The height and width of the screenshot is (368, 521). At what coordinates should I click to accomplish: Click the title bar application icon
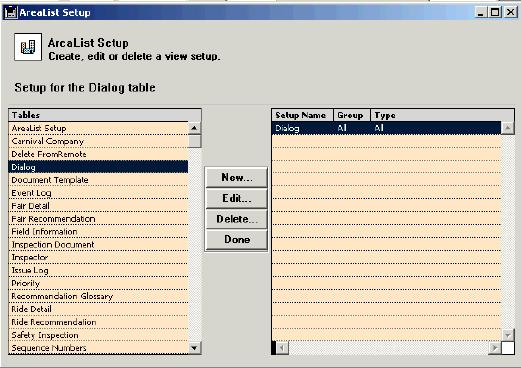coord(11,13)
